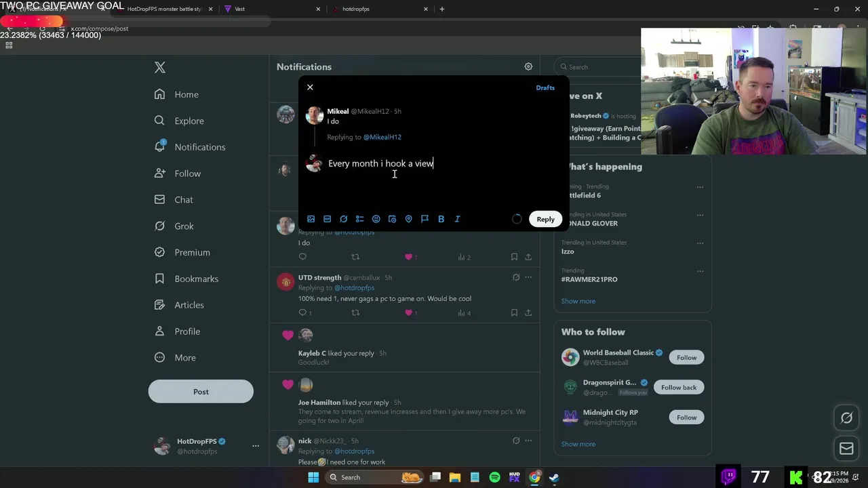Screen dimensions: 868x488
Task: Click Grok icon on UTD strength's post
Action: 516,277
